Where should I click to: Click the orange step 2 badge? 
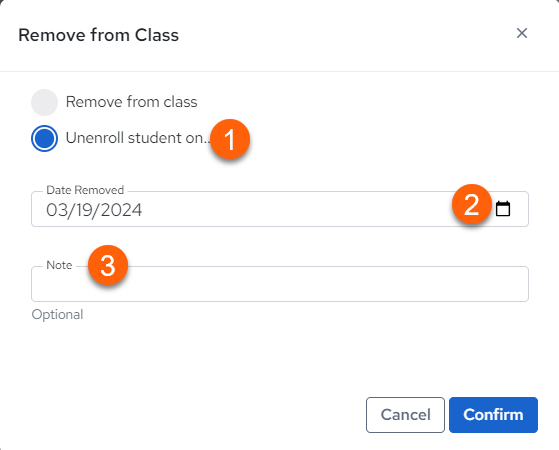pos(472,204)
